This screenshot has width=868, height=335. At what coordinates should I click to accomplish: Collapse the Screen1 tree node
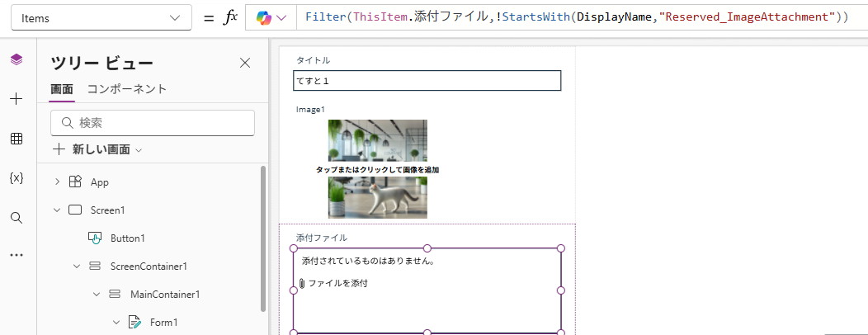tap(57, 210)
